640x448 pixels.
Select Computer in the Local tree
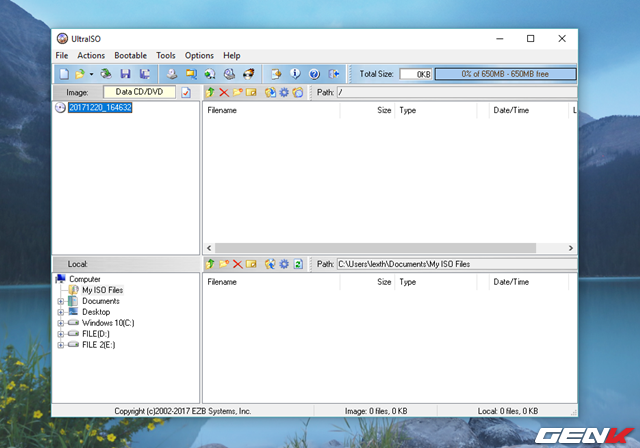coord(85,279)
